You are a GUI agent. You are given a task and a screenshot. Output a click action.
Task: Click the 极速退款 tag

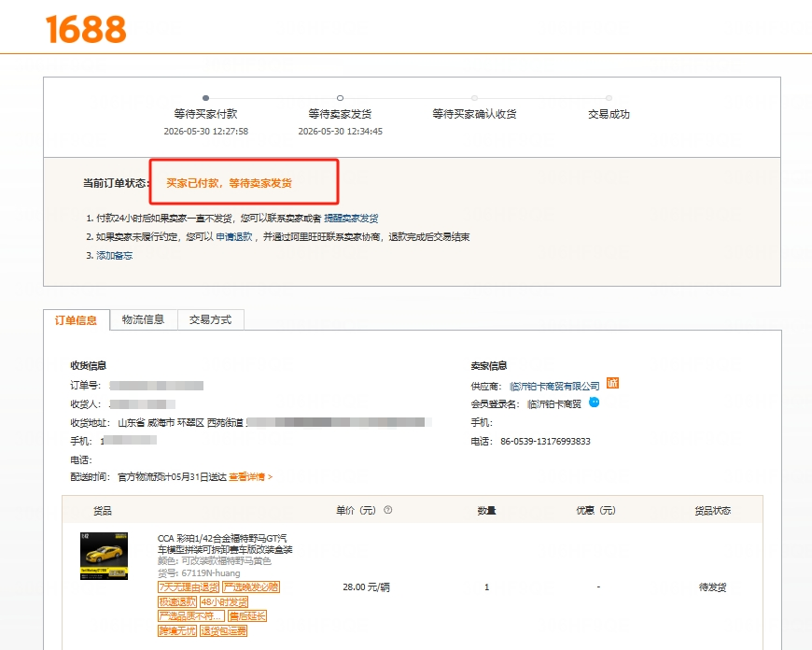[x=177, y=601]
